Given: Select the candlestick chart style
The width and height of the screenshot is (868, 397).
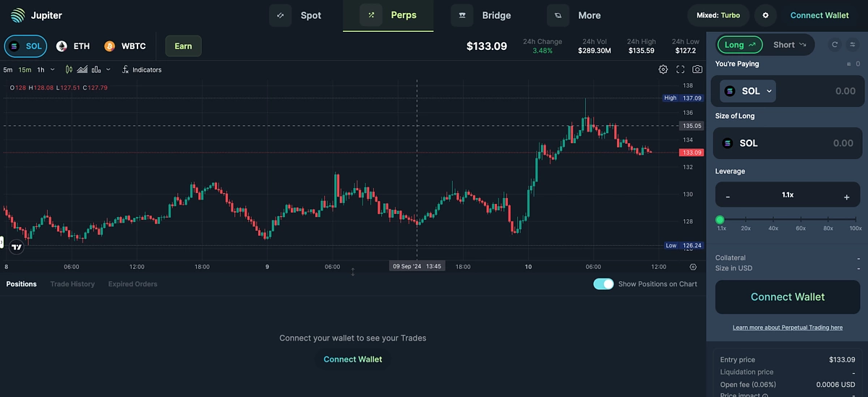Looking at the screenshot, I should pyautogui.click(x=69, y=70).
